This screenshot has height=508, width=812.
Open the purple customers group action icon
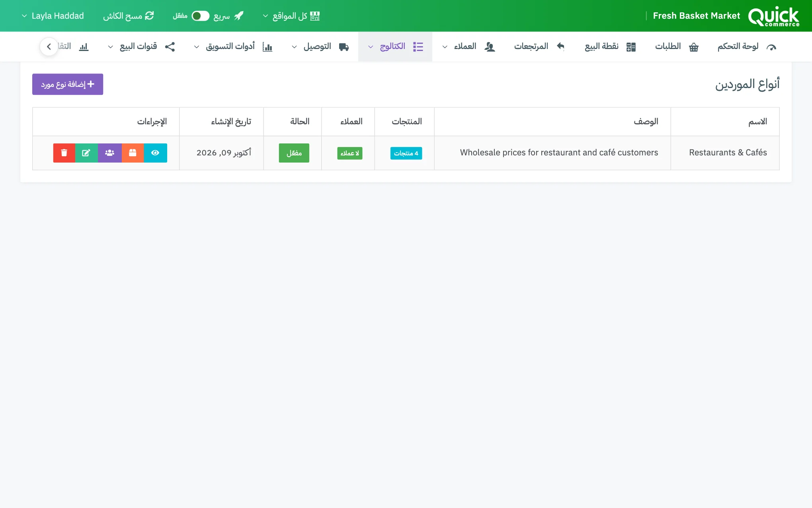point(109,153)
